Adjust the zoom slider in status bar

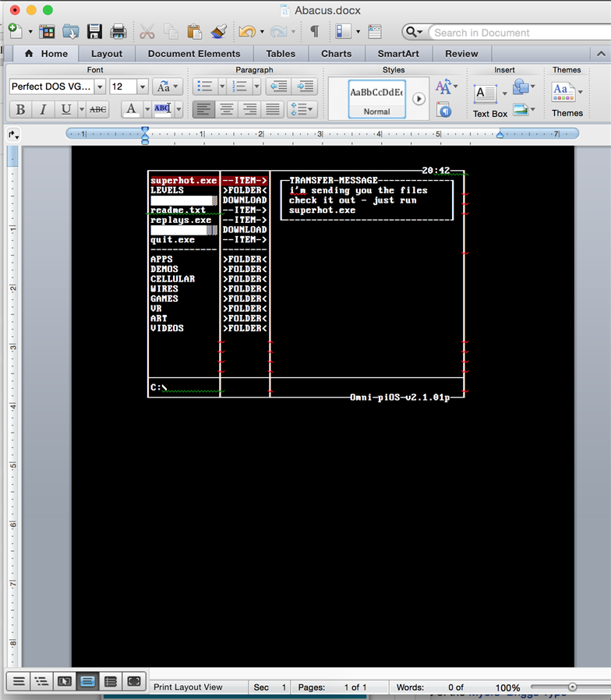pos(572,687)
